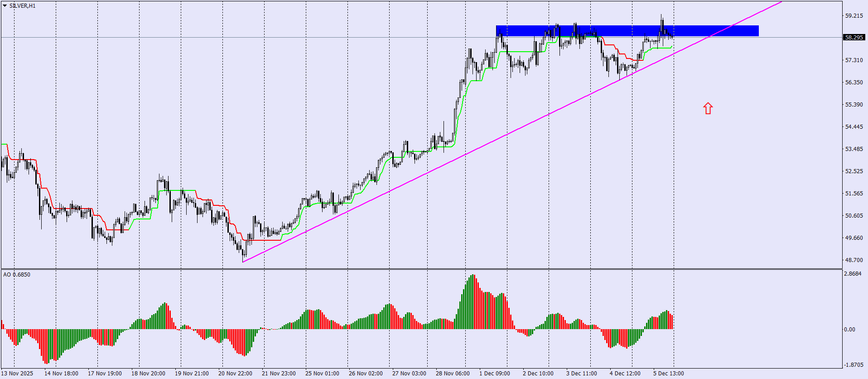The width and height of the screenshot is (868, 379).
Task: Click the 21 Nov 23:00 time label
Action: click(279, 374)
